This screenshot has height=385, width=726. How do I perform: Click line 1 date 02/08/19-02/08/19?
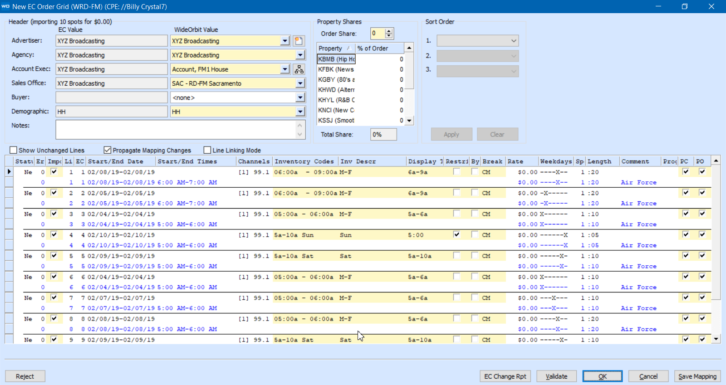pos(121,172)
